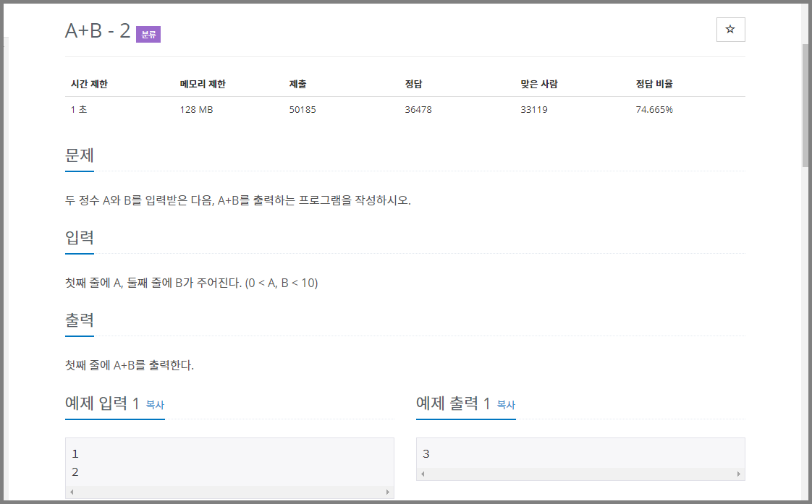The image size is (812, 504).
Task: Click right arrow of example input scrollbar
Action: pyautogui.click(x=387, y=492)
